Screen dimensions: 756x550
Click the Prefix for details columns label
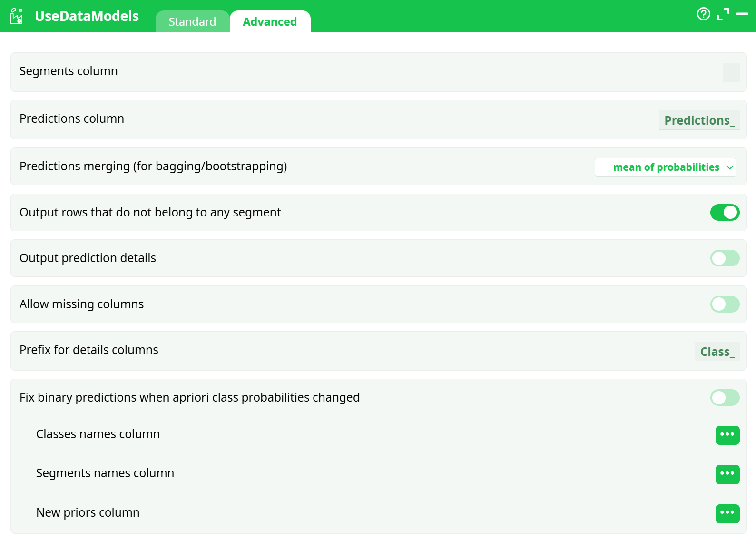[x=89, y=350]
